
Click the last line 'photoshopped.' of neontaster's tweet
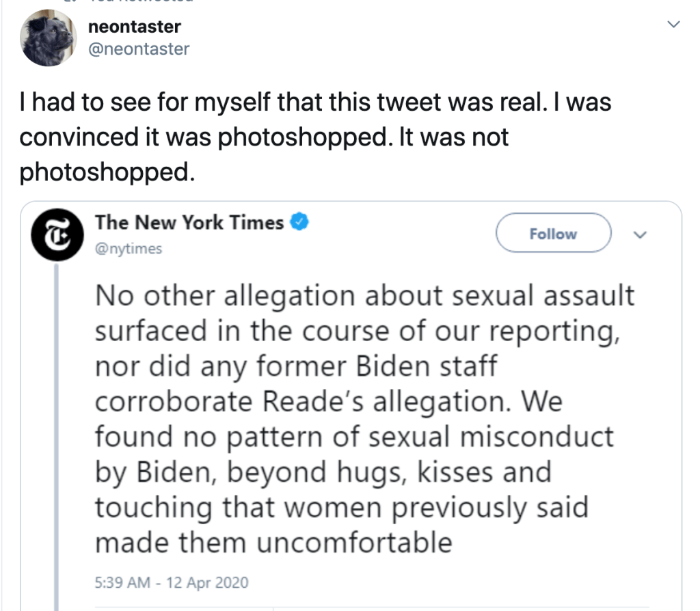pyautogui.click(x=107, y=172)
